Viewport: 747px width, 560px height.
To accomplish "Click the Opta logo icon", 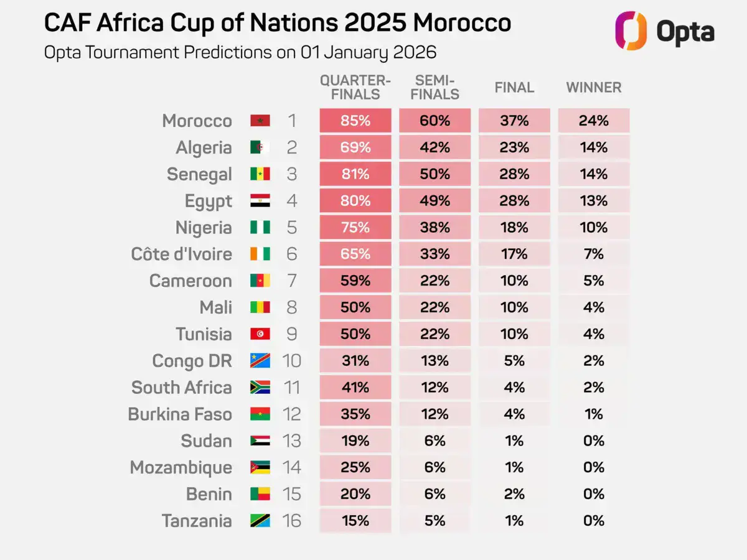I will tap(626, 30).
